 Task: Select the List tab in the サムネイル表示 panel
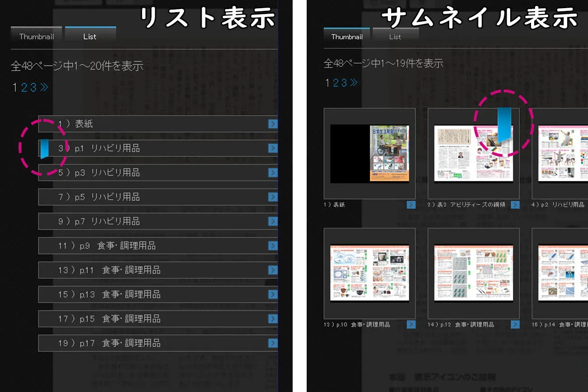[x=395, y=37]
